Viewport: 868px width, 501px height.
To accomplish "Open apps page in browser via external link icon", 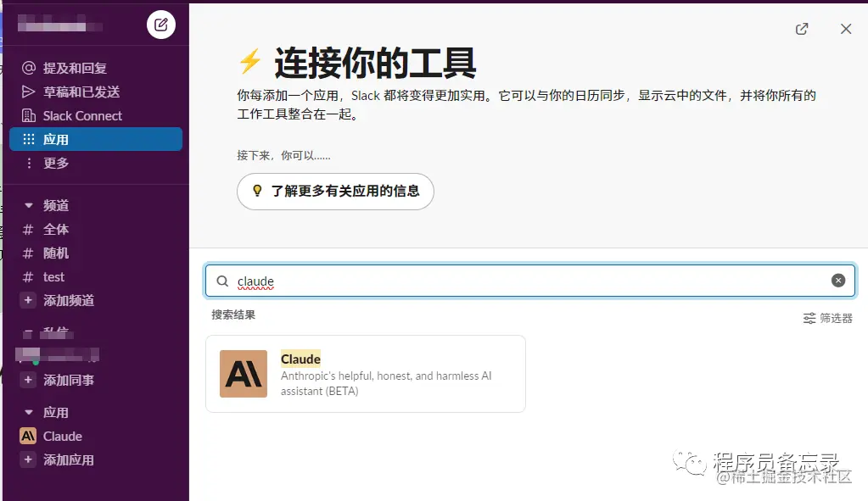I will (801, 28).
